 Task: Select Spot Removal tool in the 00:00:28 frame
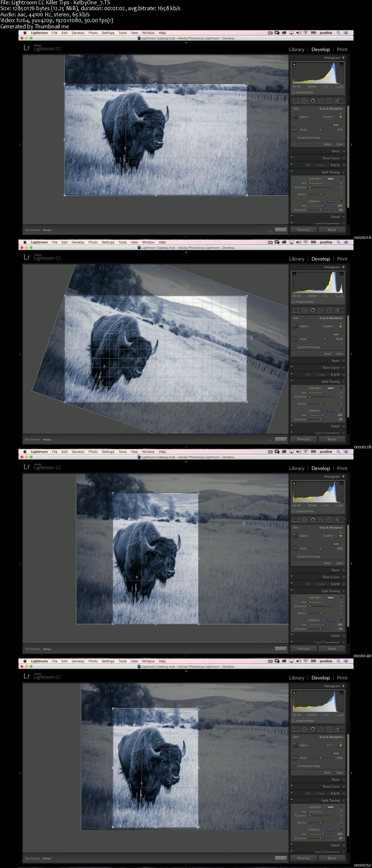click(x=304, y=310)
